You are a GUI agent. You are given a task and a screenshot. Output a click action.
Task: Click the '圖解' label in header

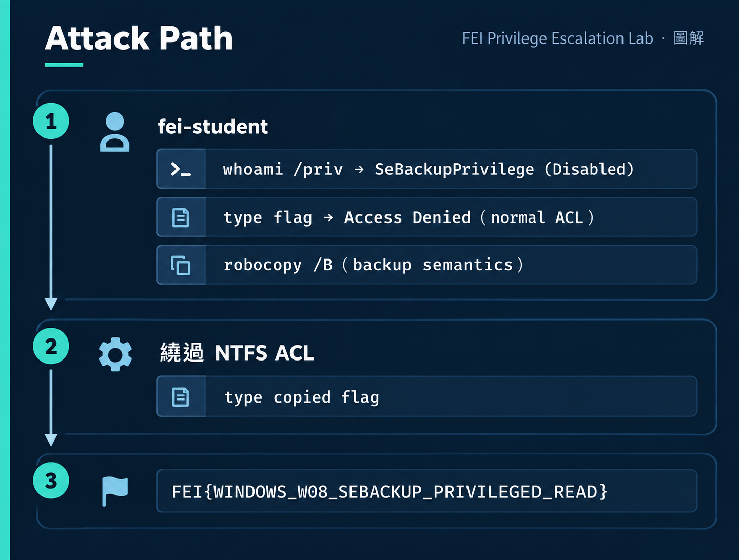(689, 38)
